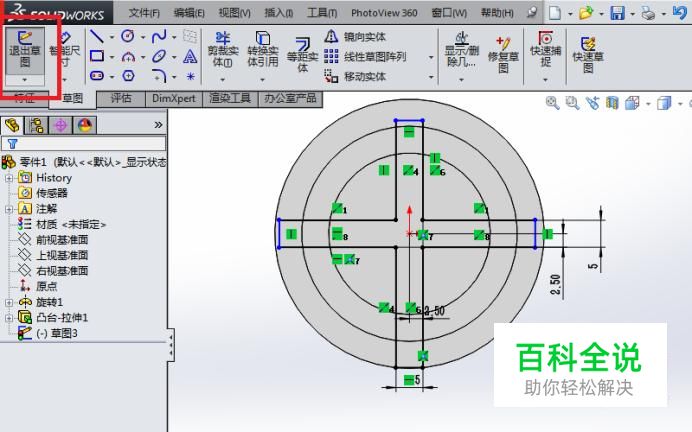Click the Open file folder icon
692x432 pixels.
(x=586, y=13)
